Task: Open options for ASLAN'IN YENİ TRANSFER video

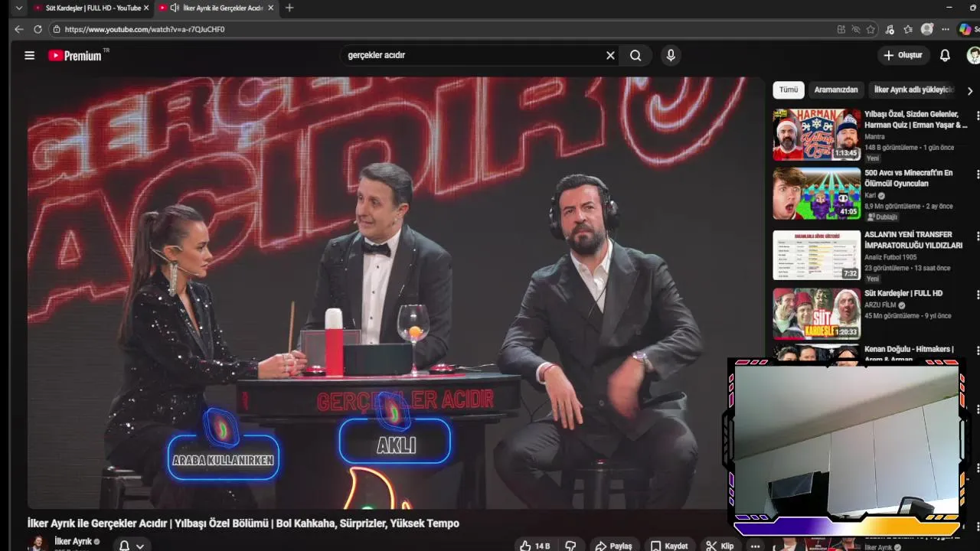Action: (x=977, y=236)
